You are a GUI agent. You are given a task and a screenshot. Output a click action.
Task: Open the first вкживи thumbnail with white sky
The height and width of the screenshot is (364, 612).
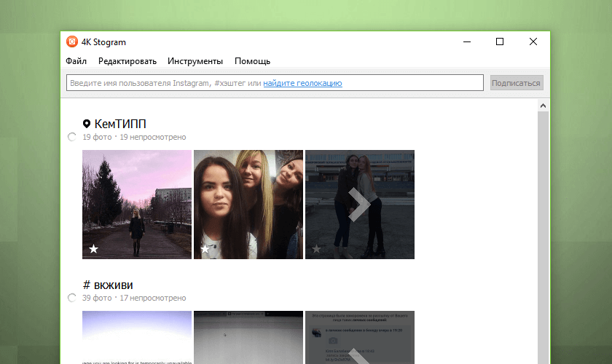pyautogui.click(x=137, y=338)
